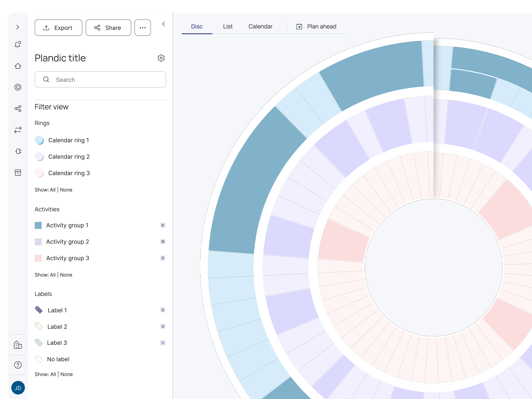
Task: Select the Label 2 text
Action: coord(57,326)
